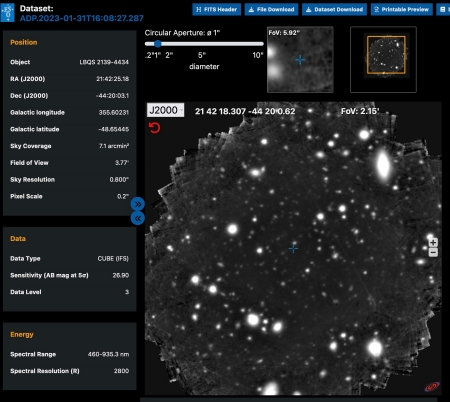Zoom out with the minus button

pyautogui.click(x=433, y=252)
